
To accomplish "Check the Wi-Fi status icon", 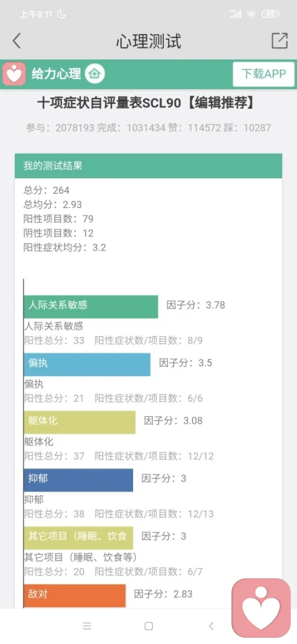I will click(x=251, y=14).
